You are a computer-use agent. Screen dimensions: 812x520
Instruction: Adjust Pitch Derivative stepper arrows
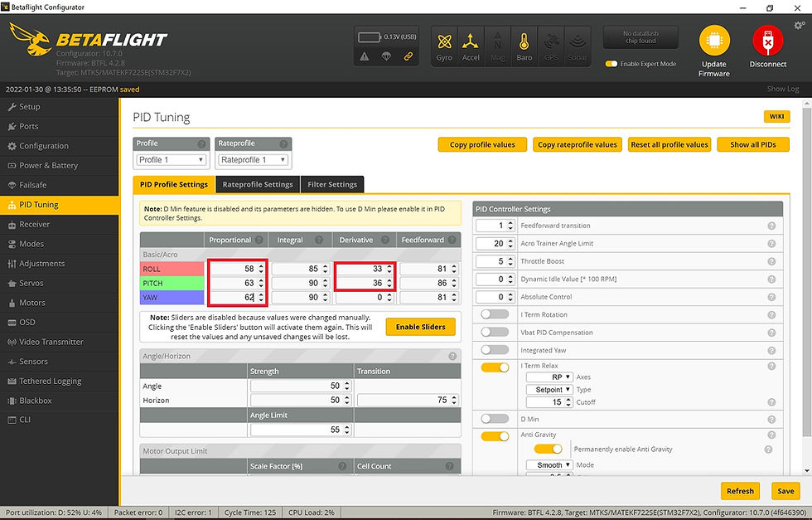389,283
